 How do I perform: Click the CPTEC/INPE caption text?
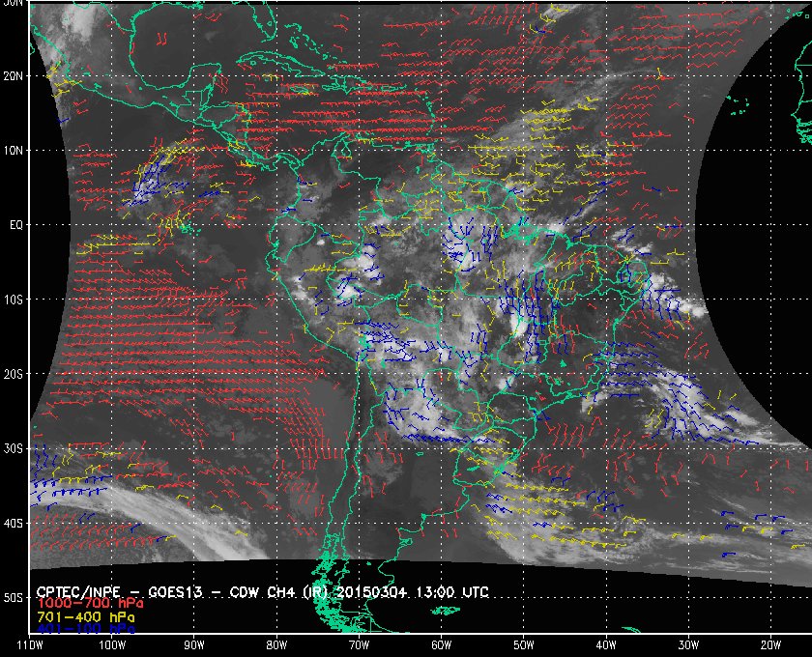tap(78, 592)
